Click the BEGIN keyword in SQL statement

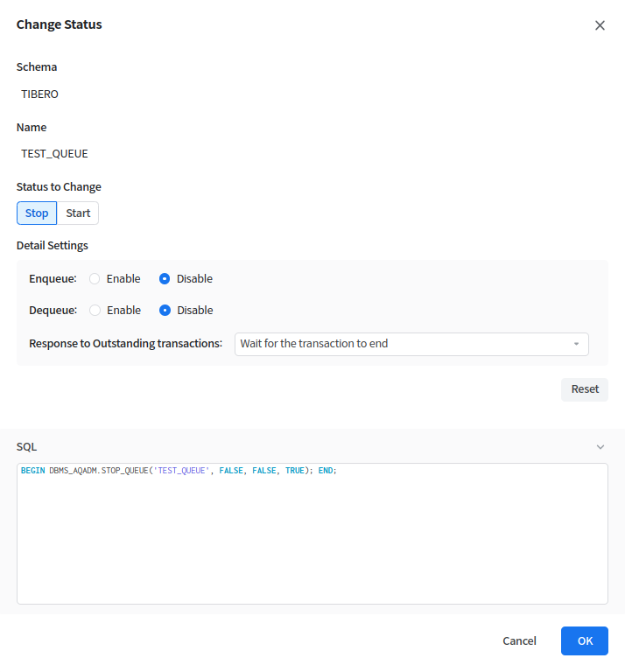pos(32,471)
